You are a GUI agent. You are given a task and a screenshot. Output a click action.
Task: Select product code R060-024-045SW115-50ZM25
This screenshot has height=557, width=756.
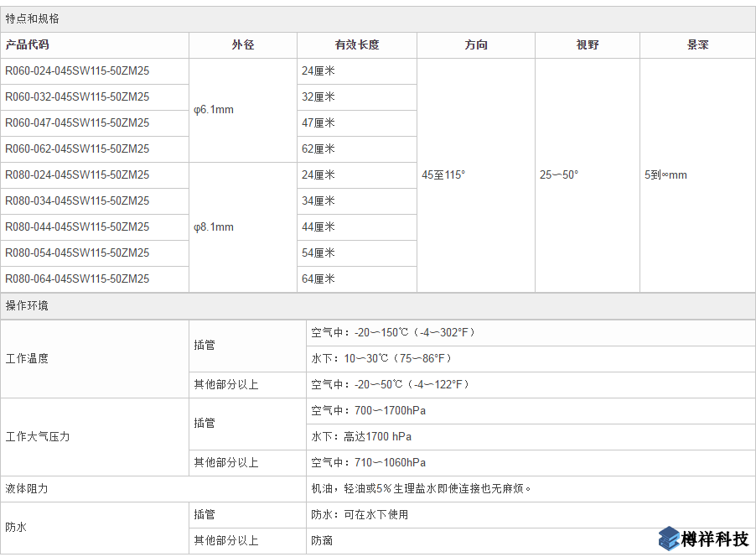click(77, 71)
